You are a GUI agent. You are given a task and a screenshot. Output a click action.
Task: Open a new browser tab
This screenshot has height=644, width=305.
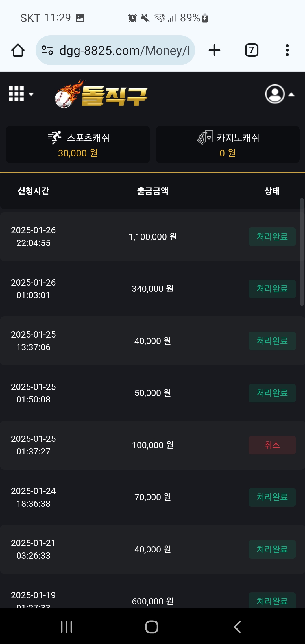pyautogui.click(x=214, y=50)
